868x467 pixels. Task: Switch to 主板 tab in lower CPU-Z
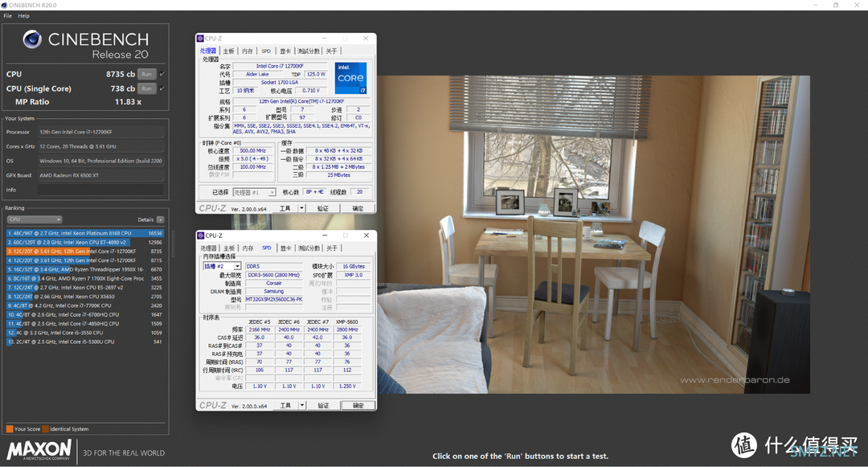[x=229, y=248]
